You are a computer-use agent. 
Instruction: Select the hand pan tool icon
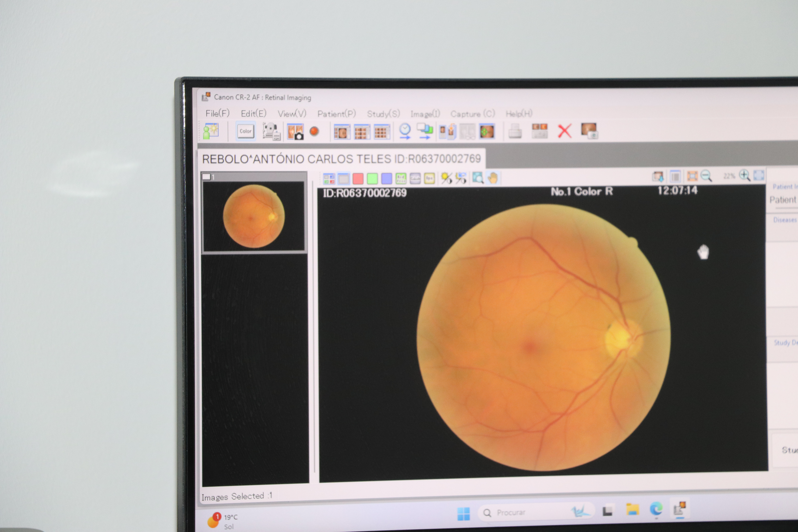pyautogui.click(x=493, y=178)
